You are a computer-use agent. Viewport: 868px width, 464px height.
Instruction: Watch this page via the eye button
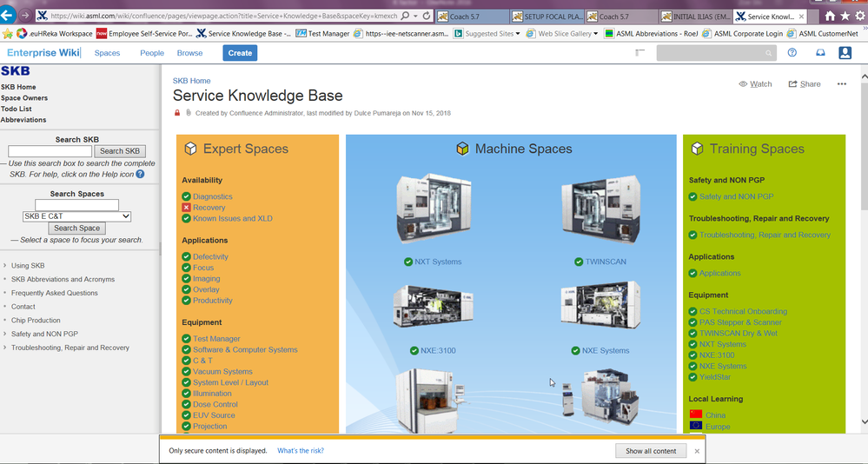[755, 84]
